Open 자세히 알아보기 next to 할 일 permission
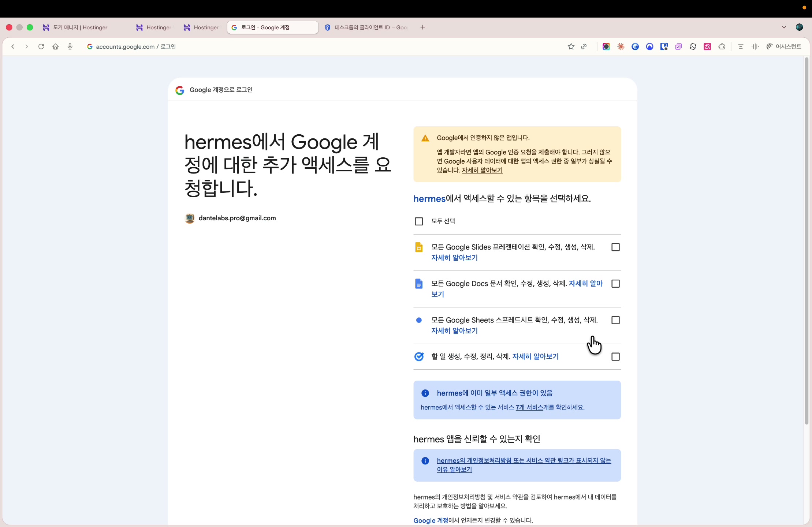Screen dimensions: 812x527 point(535,356)
